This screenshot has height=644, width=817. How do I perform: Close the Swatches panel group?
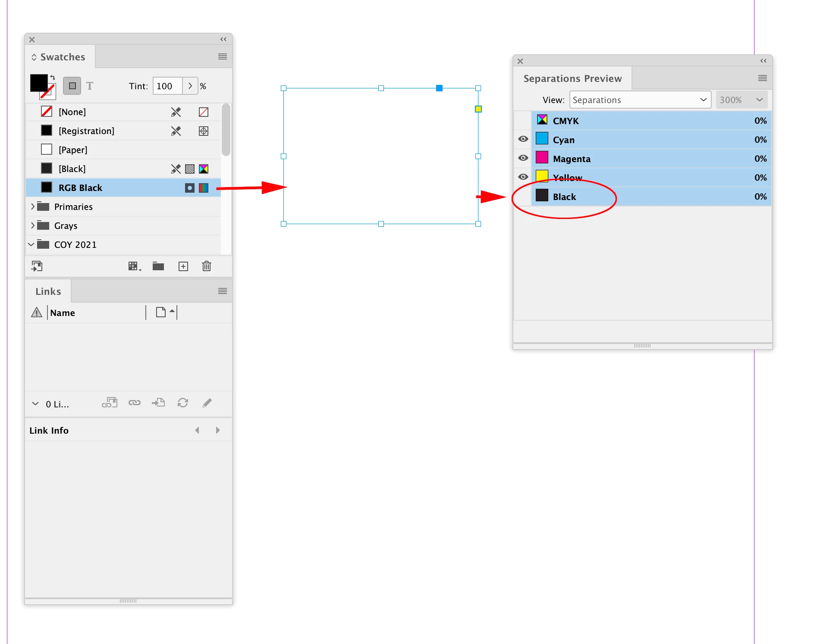[x=32, y=39]
